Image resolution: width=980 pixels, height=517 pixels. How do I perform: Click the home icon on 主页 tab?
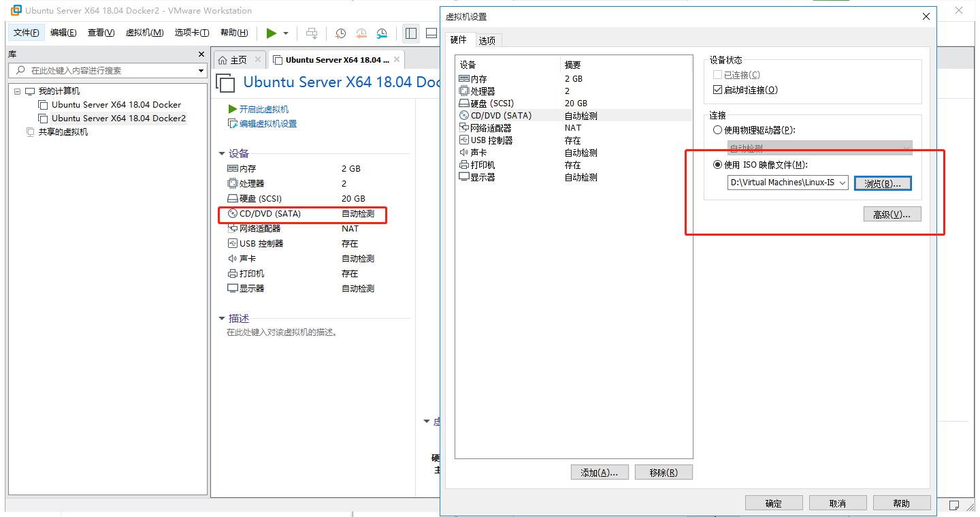(x=223, y=60)
